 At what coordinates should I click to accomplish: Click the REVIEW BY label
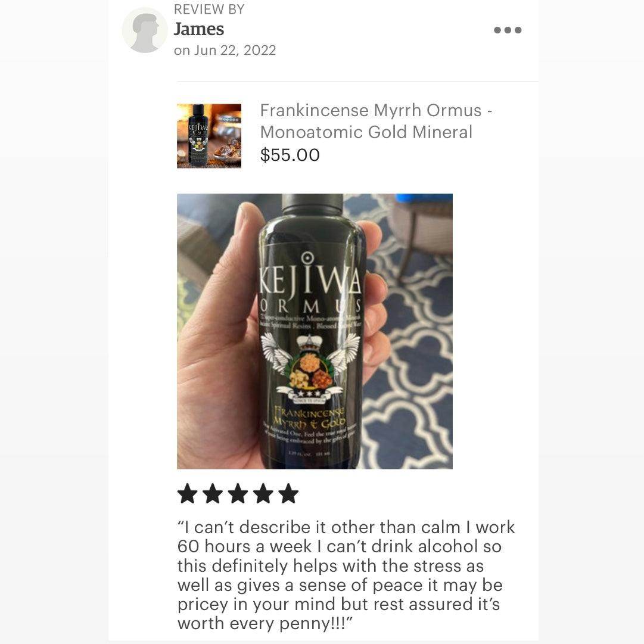209,10
